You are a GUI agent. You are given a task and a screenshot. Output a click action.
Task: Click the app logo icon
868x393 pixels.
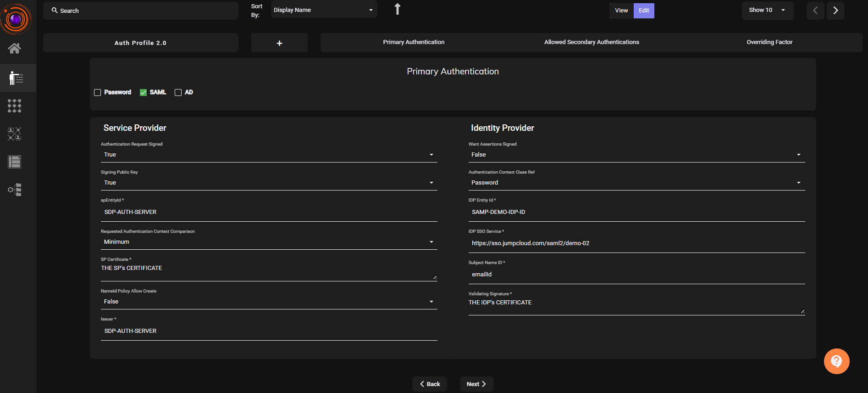16,19
